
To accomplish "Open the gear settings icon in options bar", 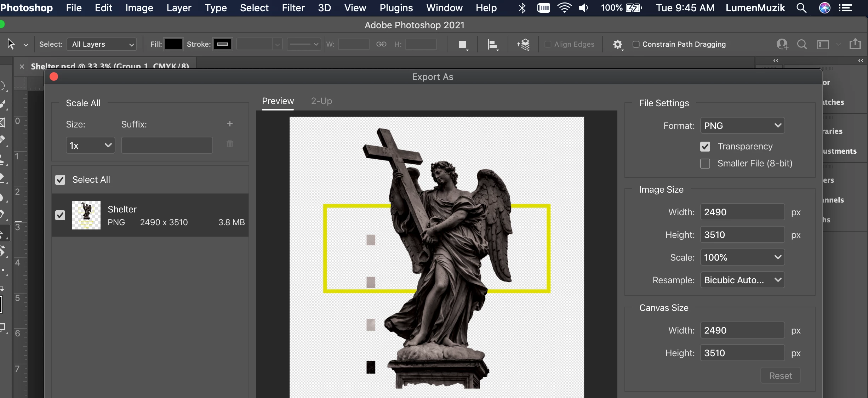I will (x=618, y=44).
